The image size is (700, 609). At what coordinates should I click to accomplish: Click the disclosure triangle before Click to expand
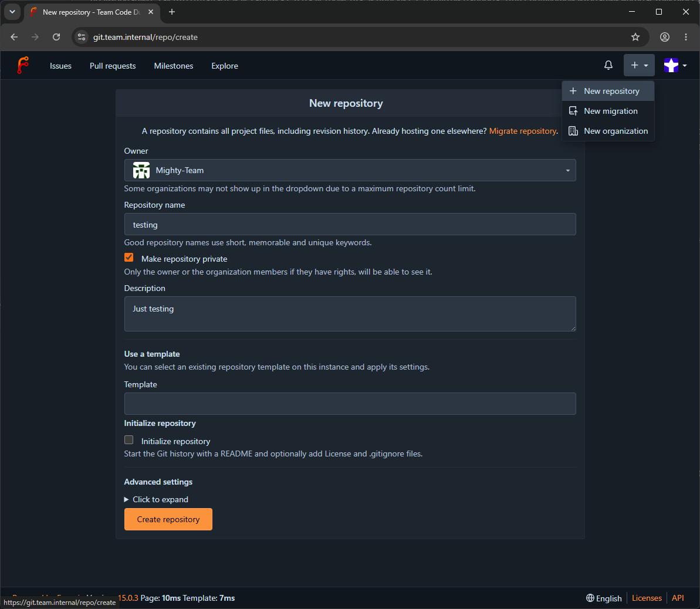[126, 499]
